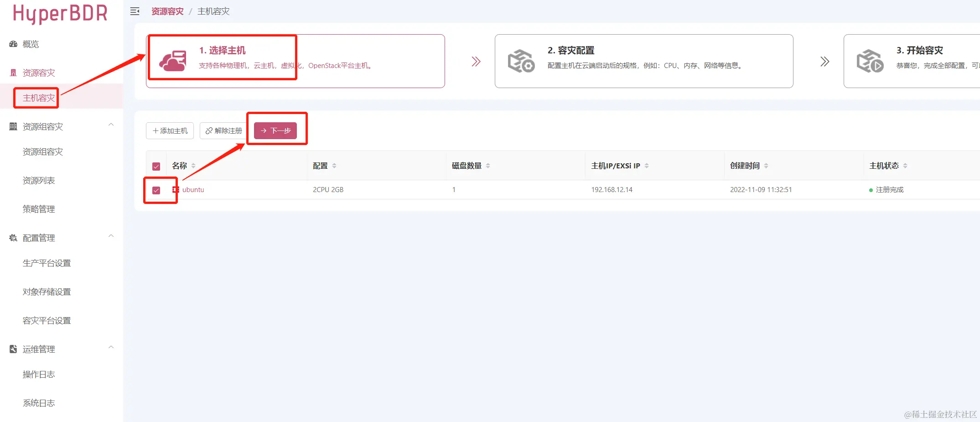Click the 资源容灾 breadcrumb link
The width and height of the screenshot is (980, 422).
(167, 11)
